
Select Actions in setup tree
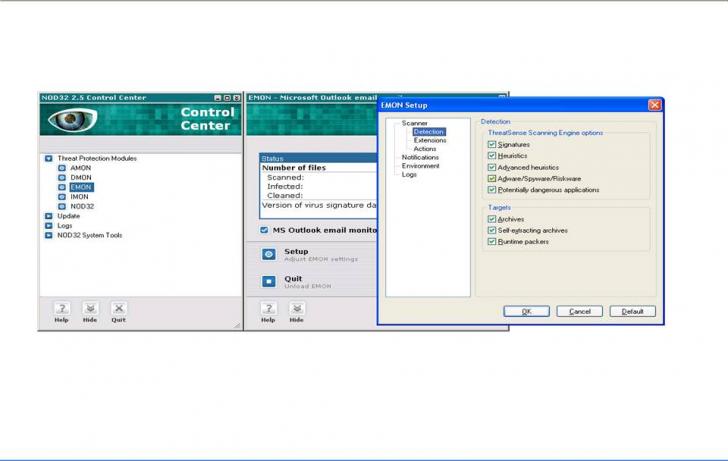(425, 149)
